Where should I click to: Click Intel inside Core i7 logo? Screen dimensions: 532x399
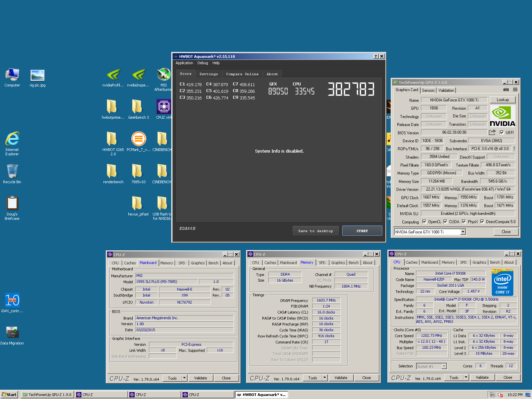click(502, 283)
